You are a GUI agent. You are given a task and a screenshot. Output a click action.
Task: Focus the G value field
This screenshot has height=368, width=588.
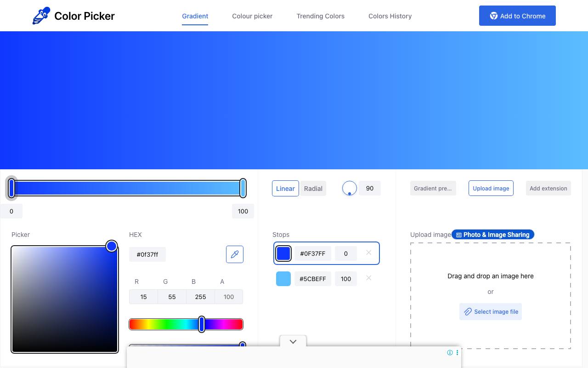172,297
